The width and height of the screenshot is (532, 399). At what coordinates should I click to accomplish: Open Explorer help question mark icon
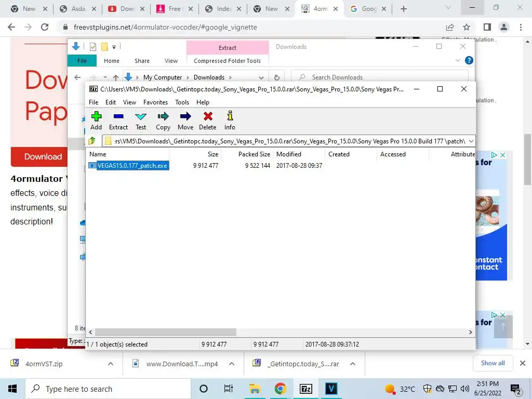coord(469,60)
